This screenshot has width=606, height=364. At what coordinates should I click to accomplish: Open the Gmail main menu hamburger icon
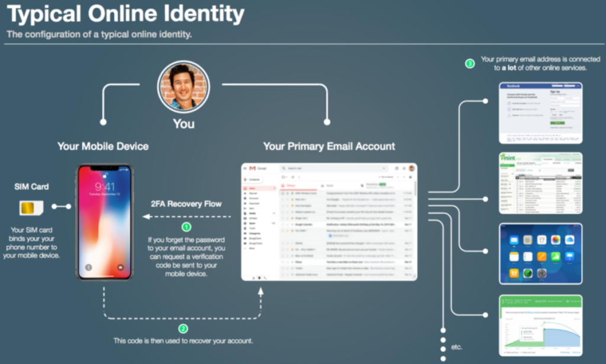(x=245, y=168)
